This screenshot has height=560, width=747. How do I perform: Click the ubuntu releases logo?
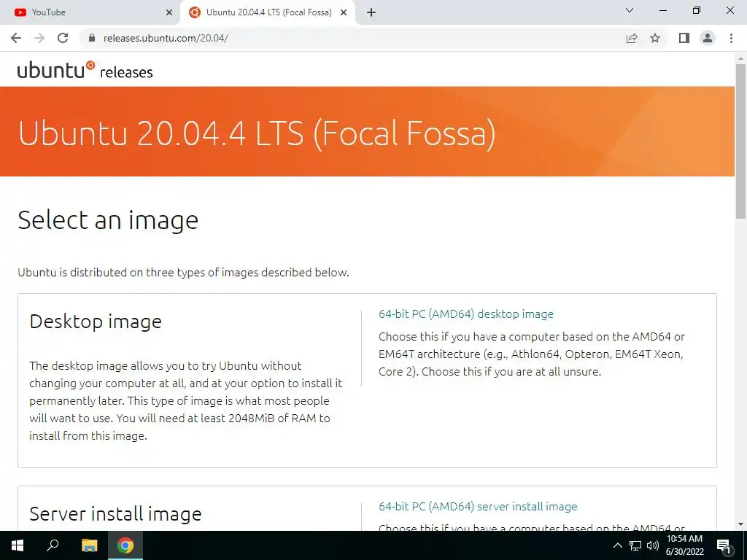point(85,70)
